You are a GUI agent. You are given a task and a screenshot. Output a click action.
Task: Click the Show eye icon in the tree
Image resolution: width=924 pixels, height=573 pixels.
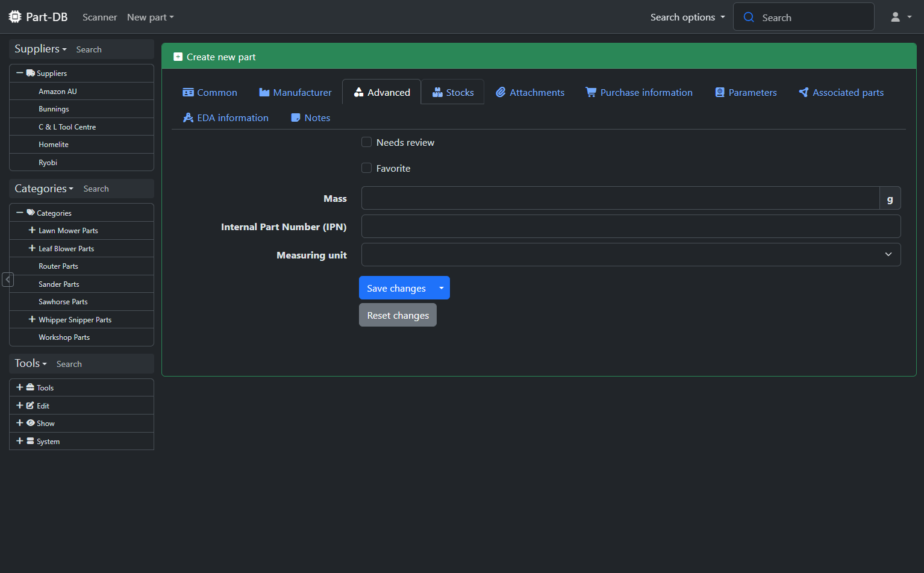[30, 423]
